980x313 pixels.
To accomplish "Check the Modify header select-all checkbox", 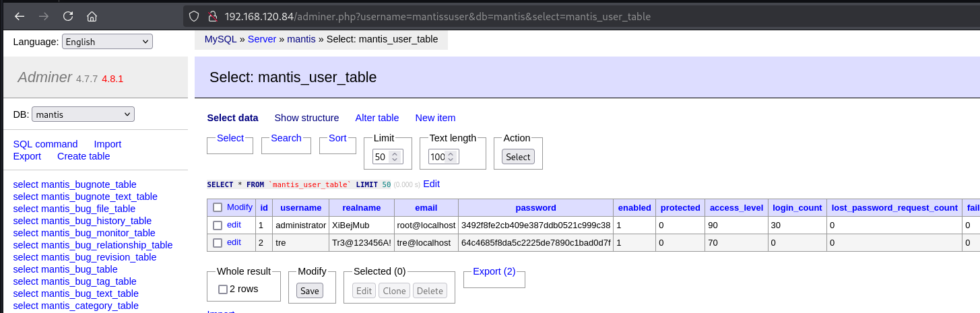I will [218, 207].
